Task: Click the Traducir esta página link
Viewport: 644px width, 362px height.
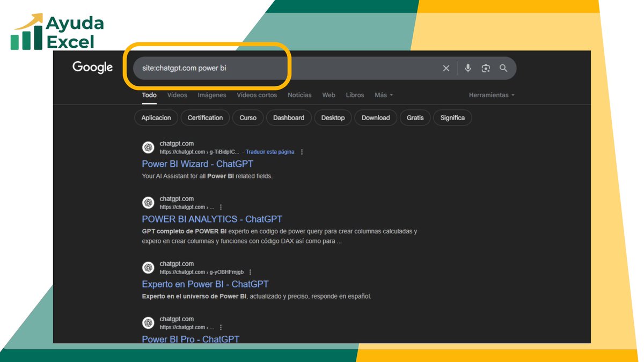Action: tap(270, 151)
